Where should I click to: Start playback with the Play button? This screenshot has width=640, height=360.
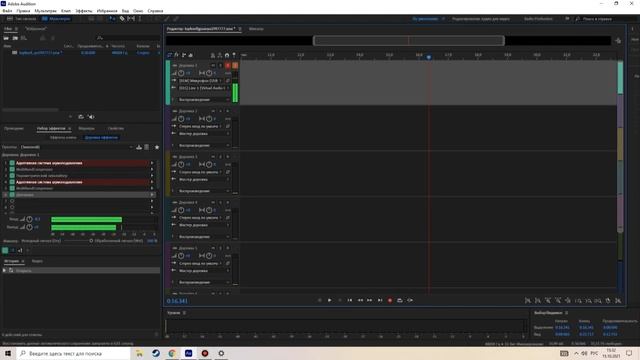(x=330, y=300)
